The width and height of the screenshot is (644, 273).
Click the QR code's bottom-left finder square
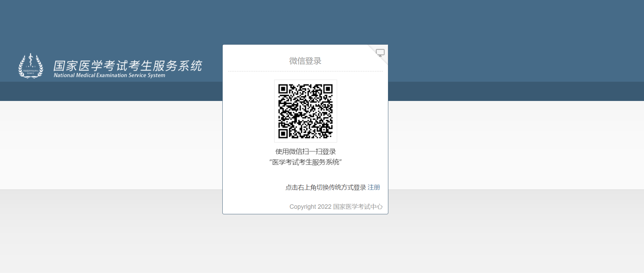click(x=283, y=134)
